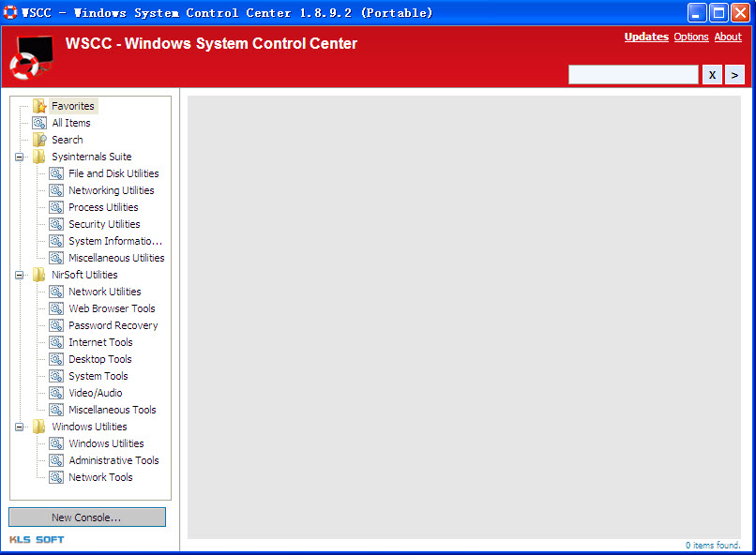The width and height of the screenshot is (756, 555).
Task: Click the child Windows Utilities gear icon
Action: 56,443
